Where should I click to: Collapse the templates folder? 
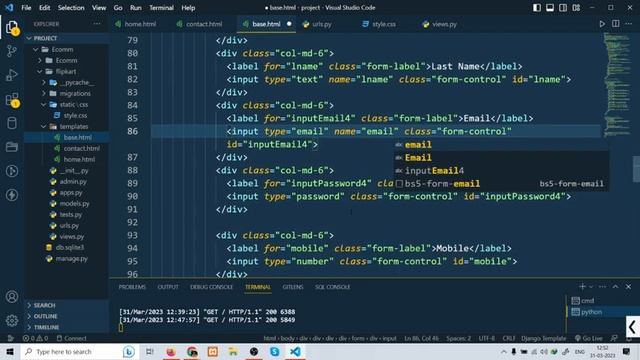point(44,127)
